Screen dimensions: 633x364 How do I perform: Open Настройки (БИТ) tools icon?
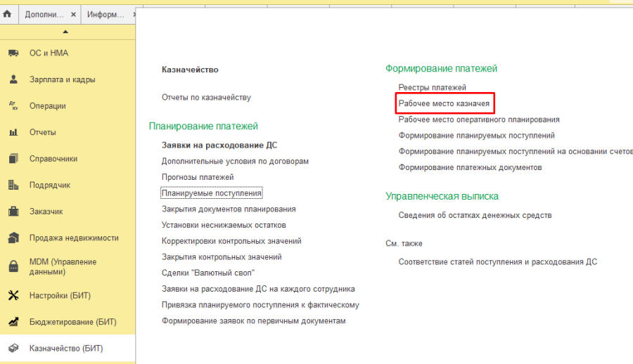[13, 295]
